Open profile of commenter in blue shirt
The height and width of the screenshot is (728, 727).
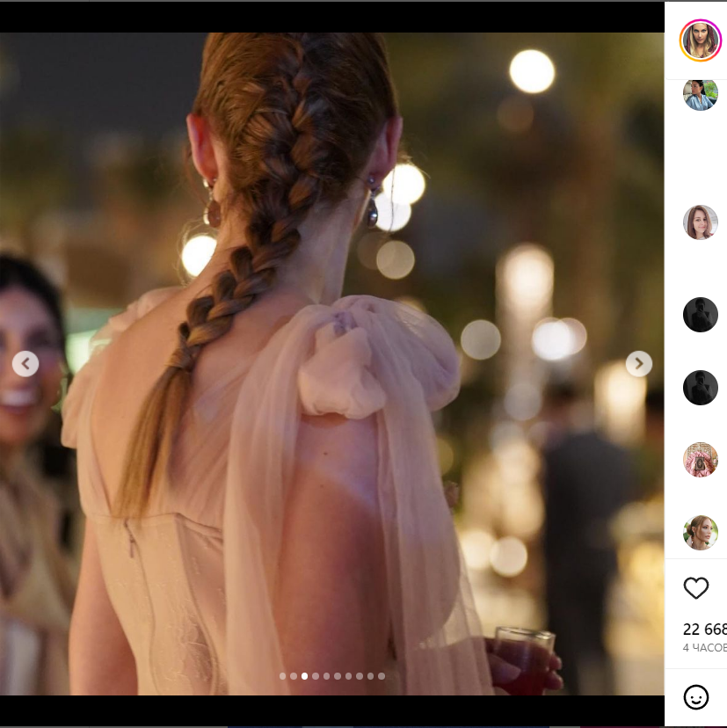pos(701,95)
